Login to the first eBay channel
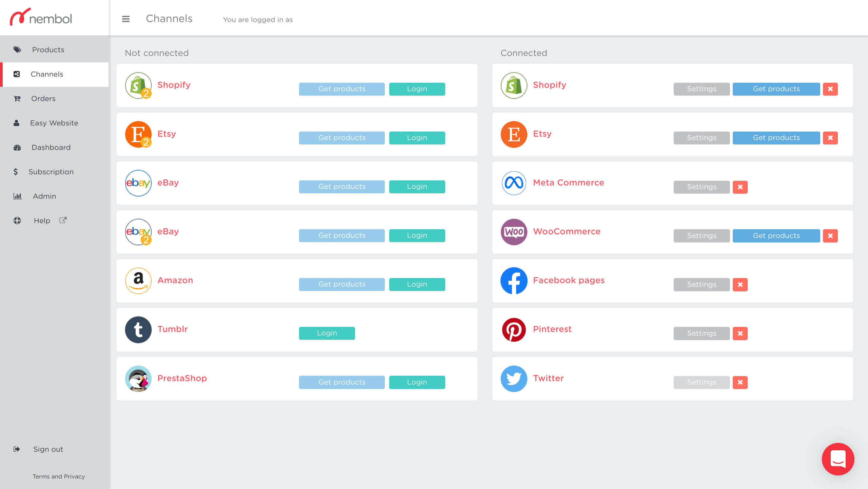Viewport: 868px width, 489px height. click(417, 187)
